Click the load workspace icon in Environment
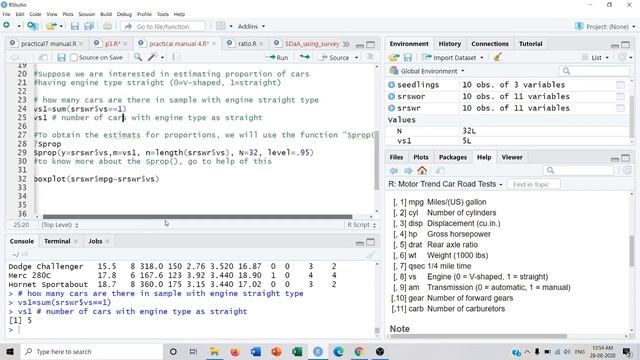 [x=394, y=58]
